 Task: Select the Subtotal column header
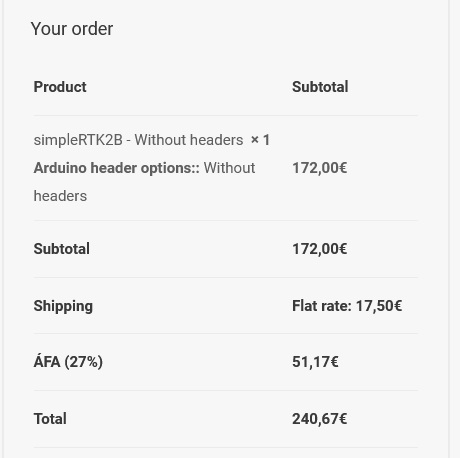tap(320, 87)
